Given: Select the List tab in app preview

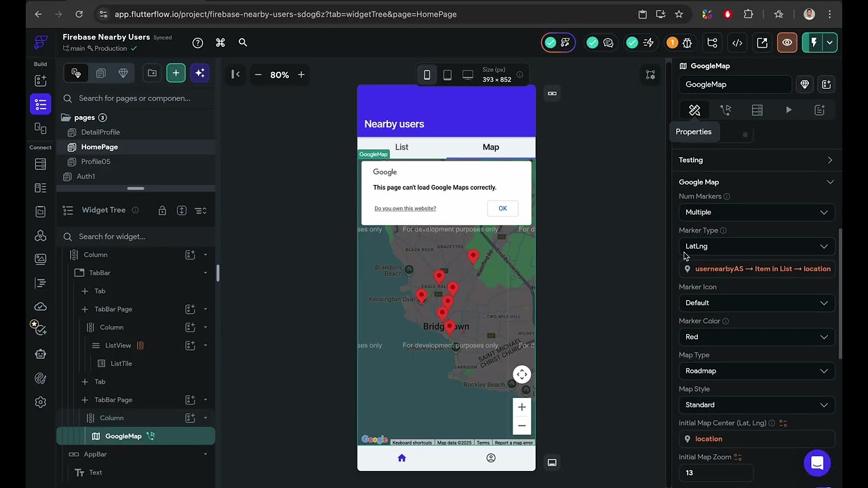Looking at the screenshot, I should click(401, 147).
